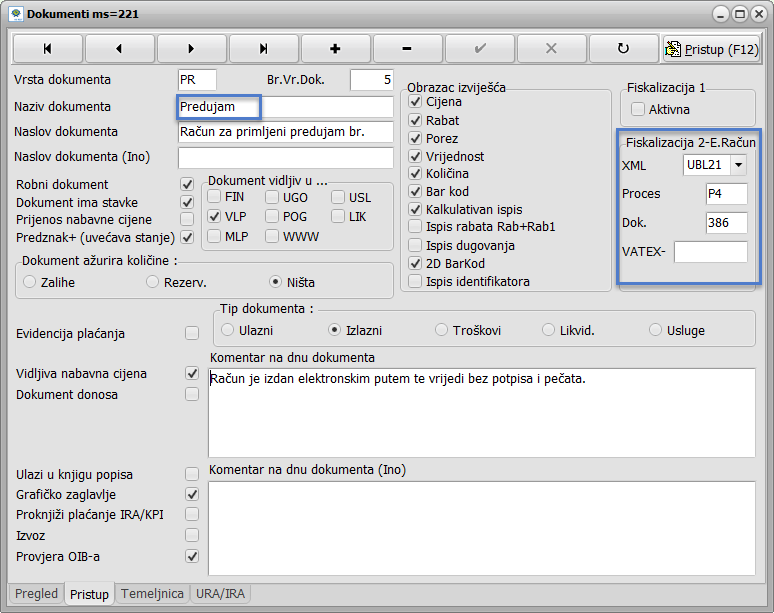Enable the Aktivna fiskalizacija checkbox

click(638, 109)
